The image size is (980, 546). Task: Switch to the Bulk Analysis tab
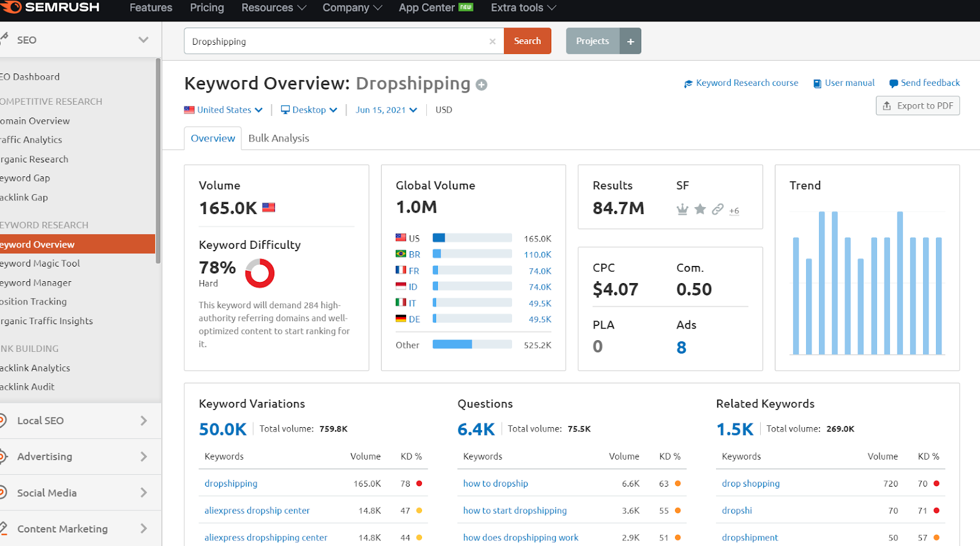[279, 138]
